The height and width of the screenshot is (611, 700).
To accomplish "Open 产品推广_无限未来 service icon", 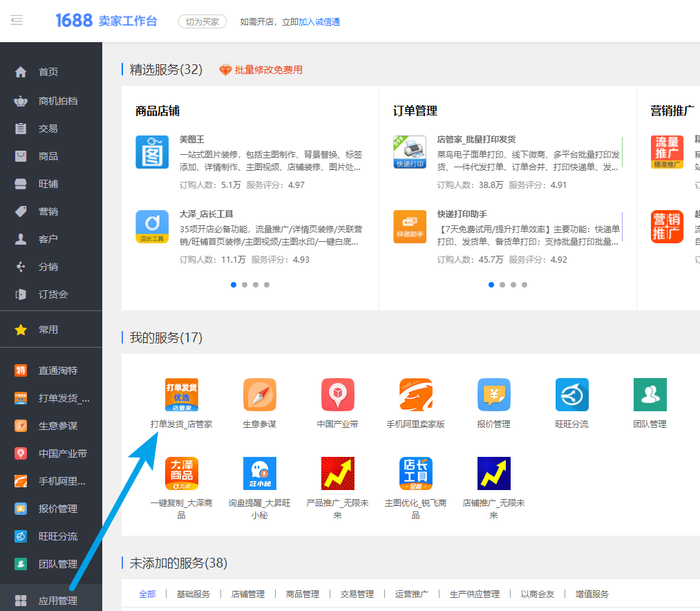I will pos(338,473).
